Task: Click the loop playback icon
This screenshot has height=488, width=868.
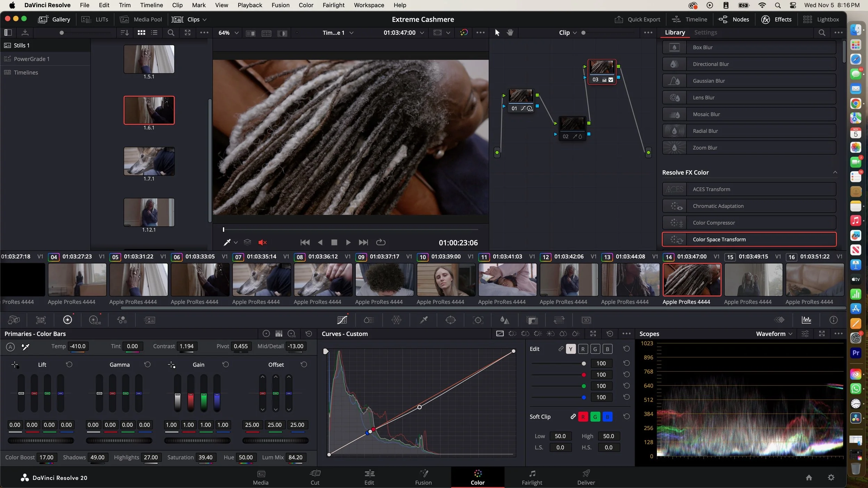Action: tap(381, 242)
